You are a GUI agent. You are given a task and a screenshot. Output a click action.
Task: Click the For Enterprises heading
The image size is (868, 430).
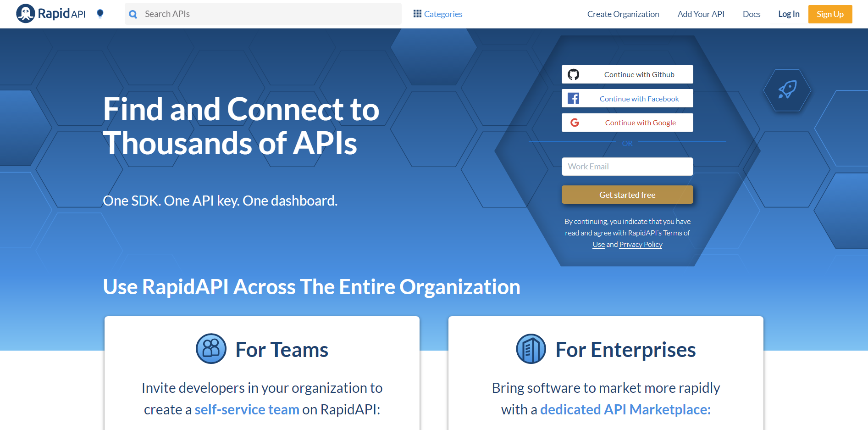(x=625, y=350)
